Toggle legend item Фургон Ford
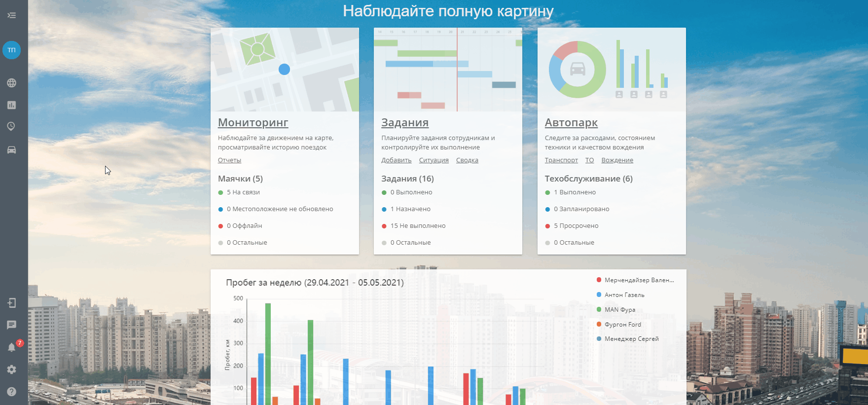Viewport: 868px width, 405px height. (618, 325)
